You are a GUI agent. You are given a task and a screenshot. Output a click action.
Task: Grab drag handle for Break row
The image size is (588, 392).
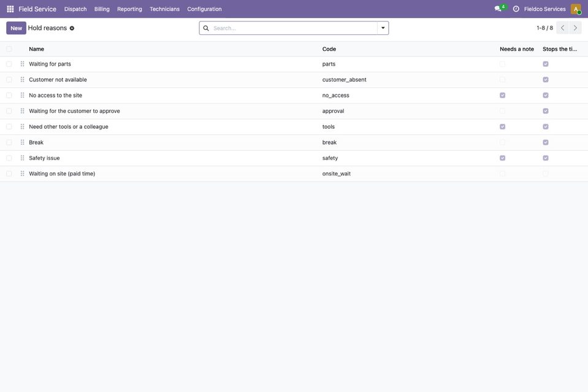click(x=23, y=142)
